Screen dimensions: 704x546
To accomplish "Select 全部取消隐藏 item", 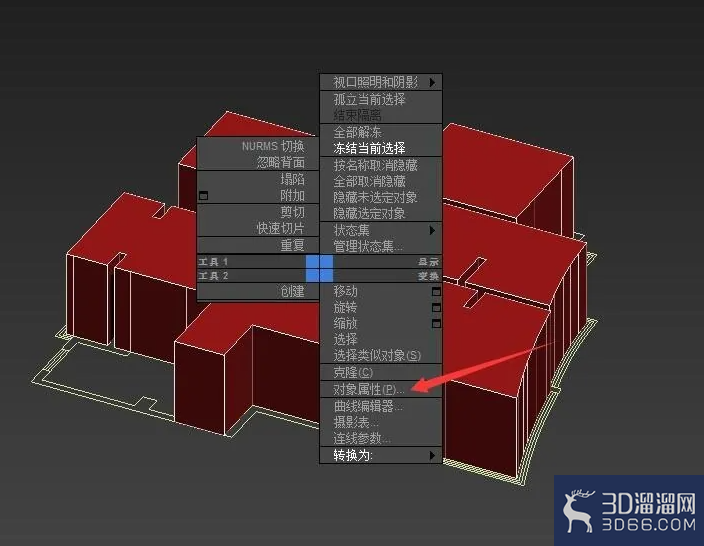I will point(381,181).
